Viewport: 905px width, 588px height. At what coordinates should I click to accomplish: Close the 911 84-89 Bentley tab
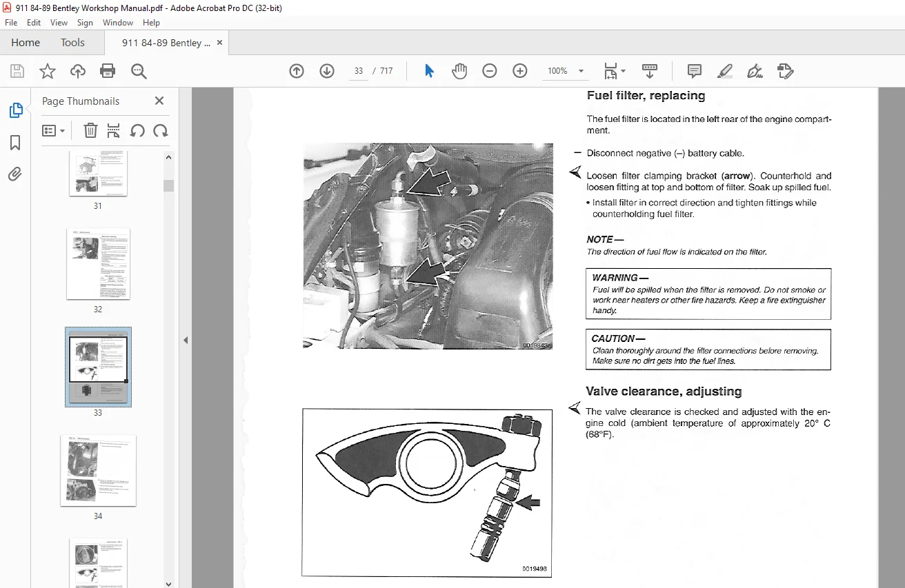pyautogui.click(x=219, y=43)
